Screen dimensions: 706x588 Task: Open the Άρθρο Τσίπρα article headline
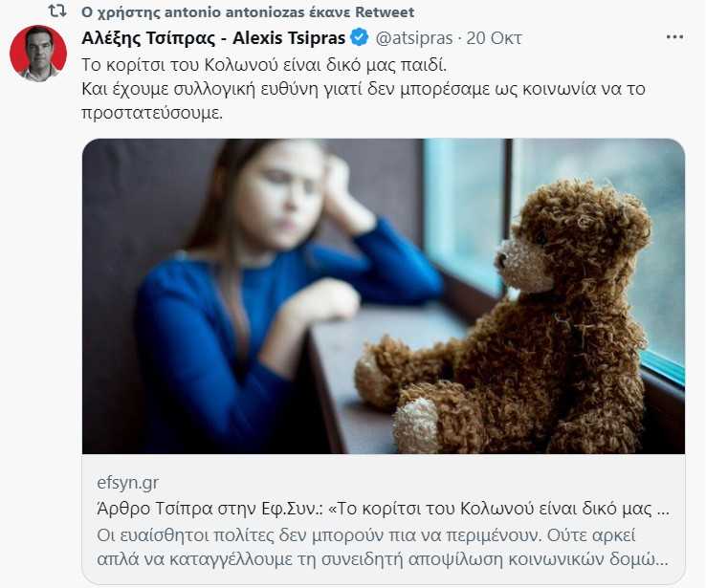(384, 509)
